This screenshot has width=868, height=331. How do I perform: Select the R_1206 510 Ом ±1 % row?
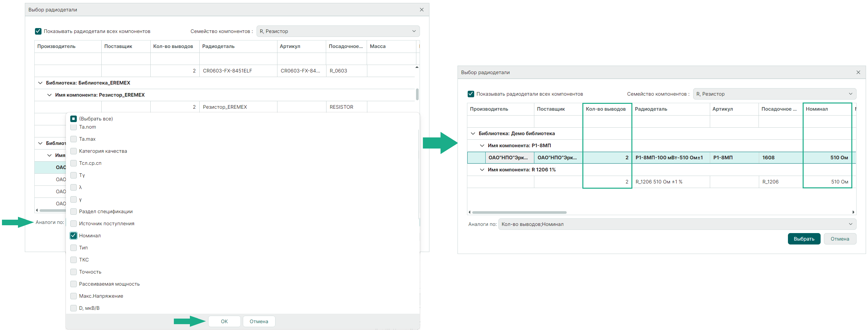click(659, 182)
